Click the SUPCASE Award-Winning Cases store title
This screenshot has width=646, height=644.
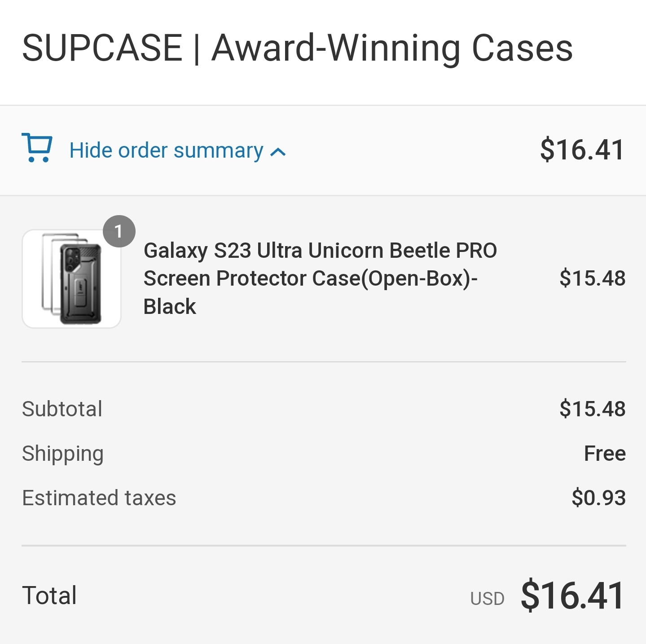[297, 48]
